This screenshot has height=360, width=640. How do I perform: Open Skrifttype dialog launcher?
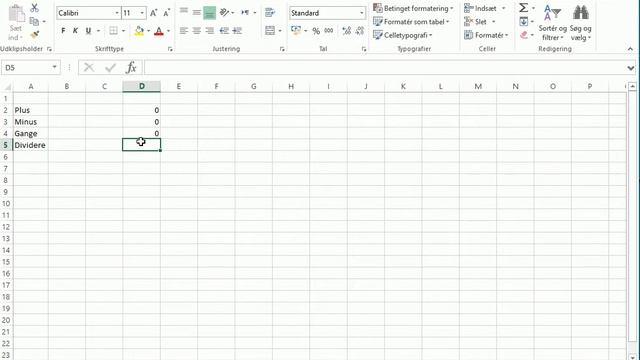tap(170, 49)
